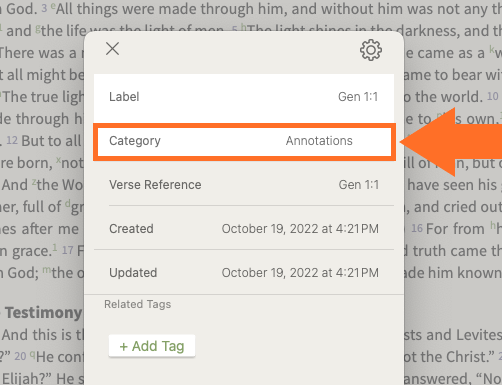
Task: Select the Updated date row
Action: (x=244, y=273)
